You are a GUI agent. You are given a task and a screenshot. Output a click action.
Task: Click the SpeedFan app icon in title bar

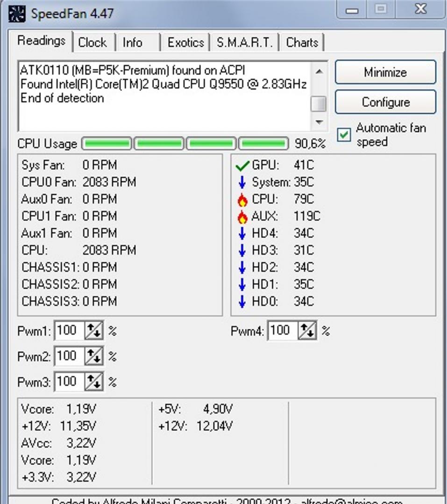(16, 14)
